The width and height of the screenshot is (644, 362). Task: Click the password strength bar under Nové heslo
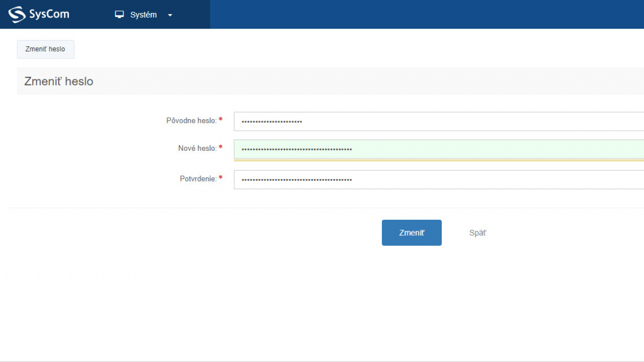pyautogui.click(x=438, y=160)
